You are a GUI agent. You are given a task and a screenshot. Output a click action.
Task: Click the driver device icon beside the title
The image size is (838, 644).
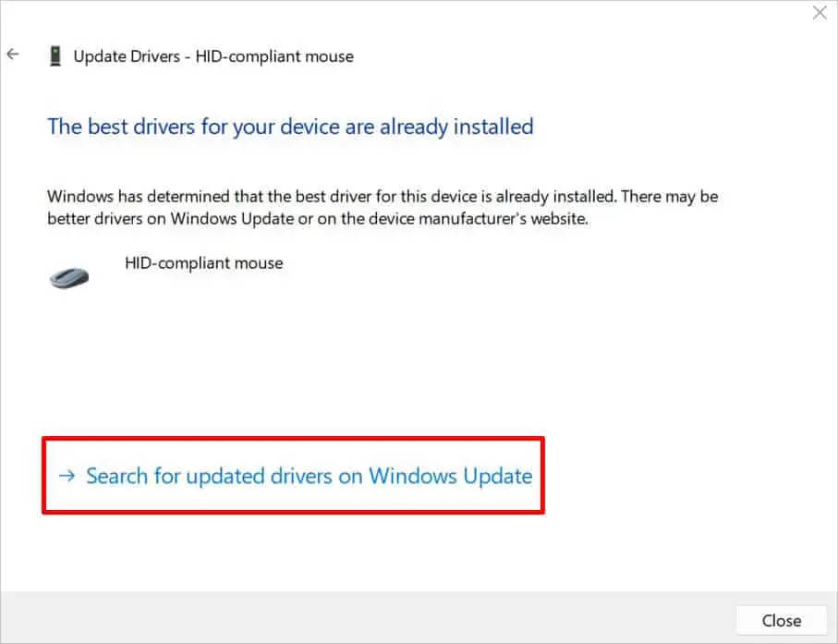(55, 55)
